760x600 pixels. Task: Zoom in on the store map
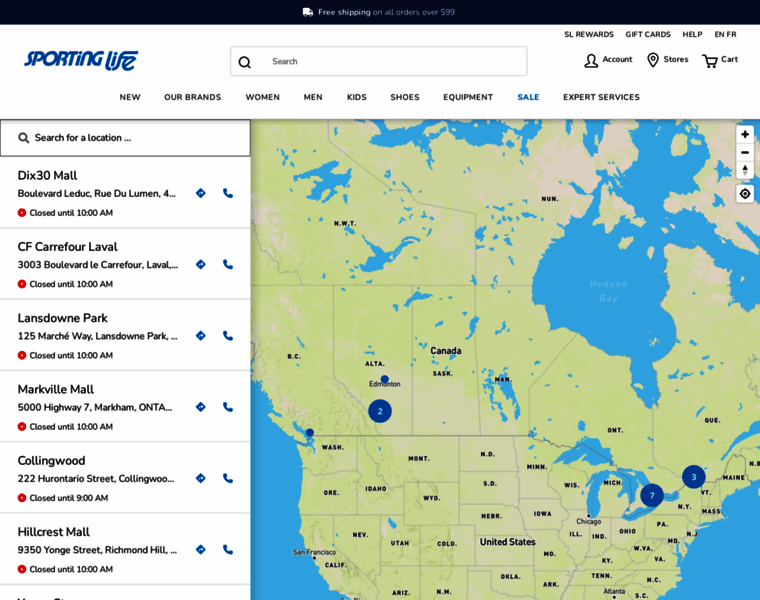pyautogui.click(x=744, y=134)
